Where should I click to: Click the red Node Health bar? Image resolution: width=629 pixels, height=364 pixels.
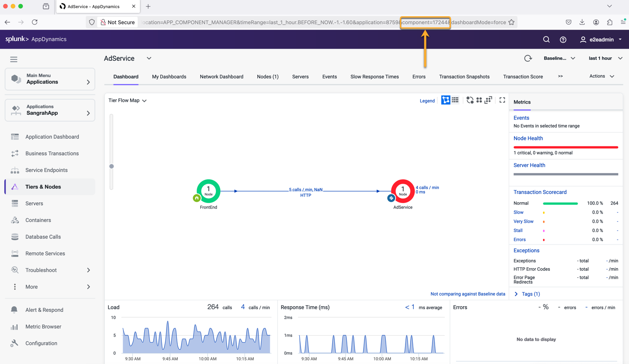pos(566,147)
